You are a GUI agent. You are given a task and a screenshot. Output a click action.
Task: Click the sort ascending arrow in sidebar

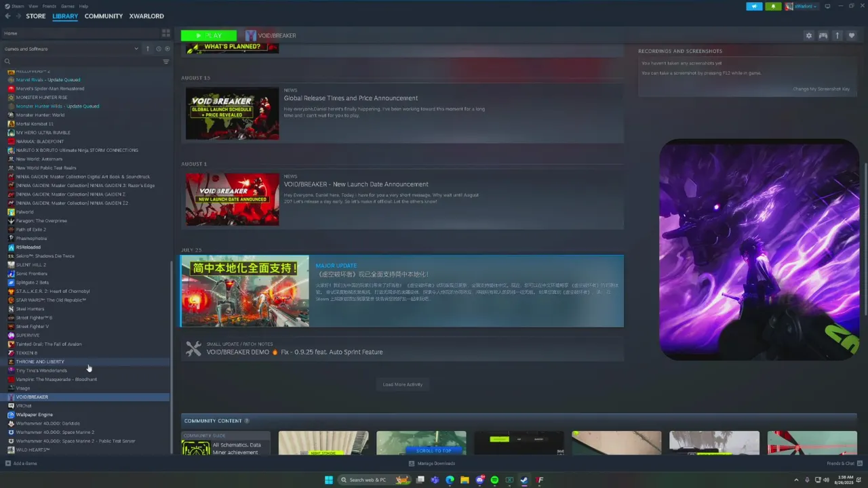pyautogui.click(x=148, y=49)
